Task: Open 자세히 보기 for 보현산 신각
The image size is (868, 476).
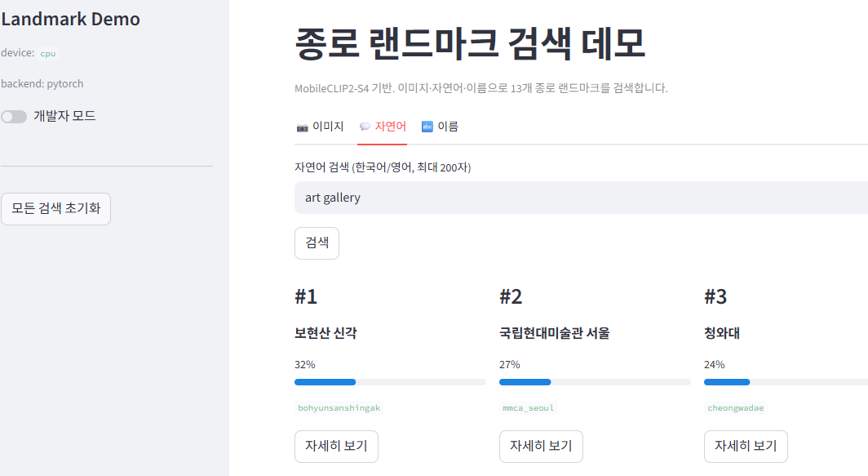Action: (x=337, y=446)
